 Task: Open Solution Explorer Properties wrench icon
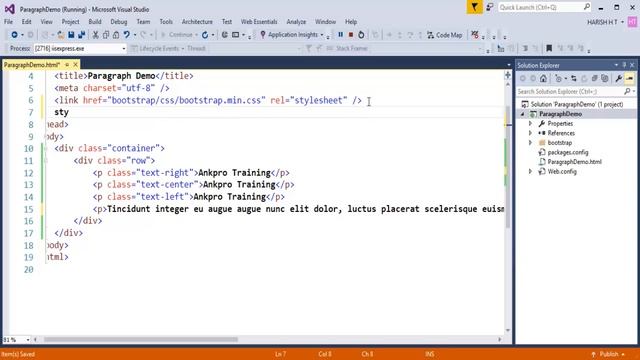(619, 78)
